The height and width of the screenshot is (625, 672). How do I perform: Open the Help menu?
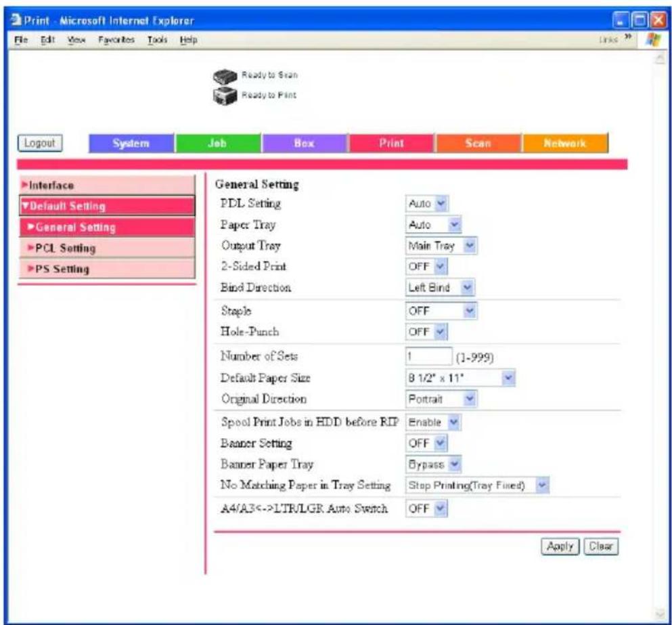189,40
